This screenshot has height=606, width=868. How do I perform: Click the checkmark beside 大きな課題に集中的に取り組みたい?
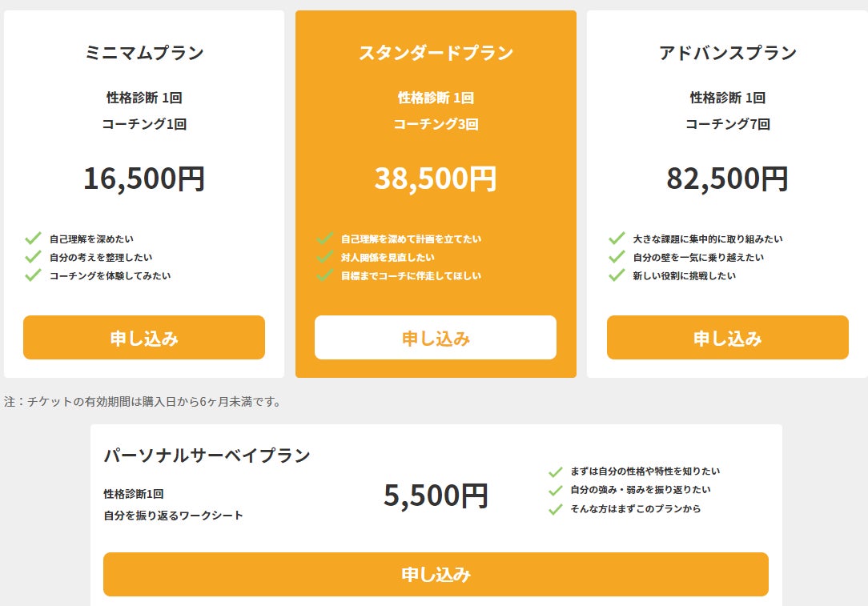(617, 239)
